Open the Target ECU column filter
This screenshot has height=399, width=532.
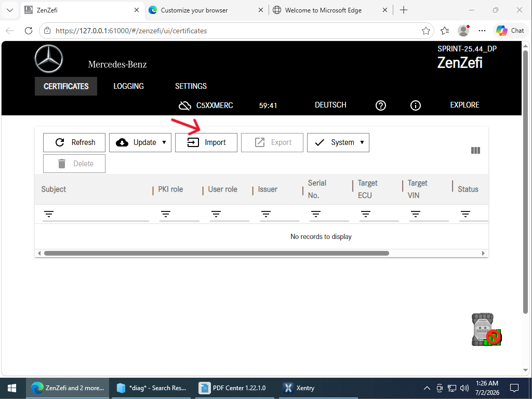(366, 214)
